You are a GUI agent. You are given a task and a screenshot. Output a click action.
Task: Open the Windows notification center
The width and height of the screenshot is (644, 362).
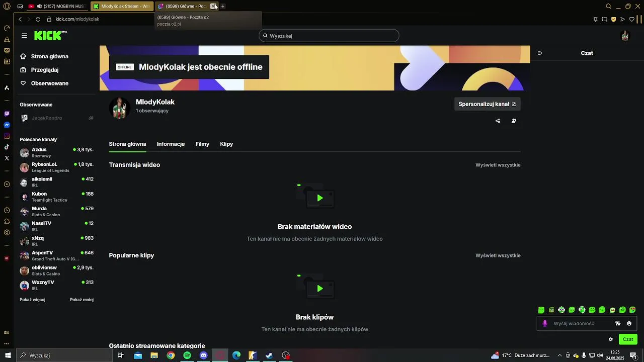point(633,355)
